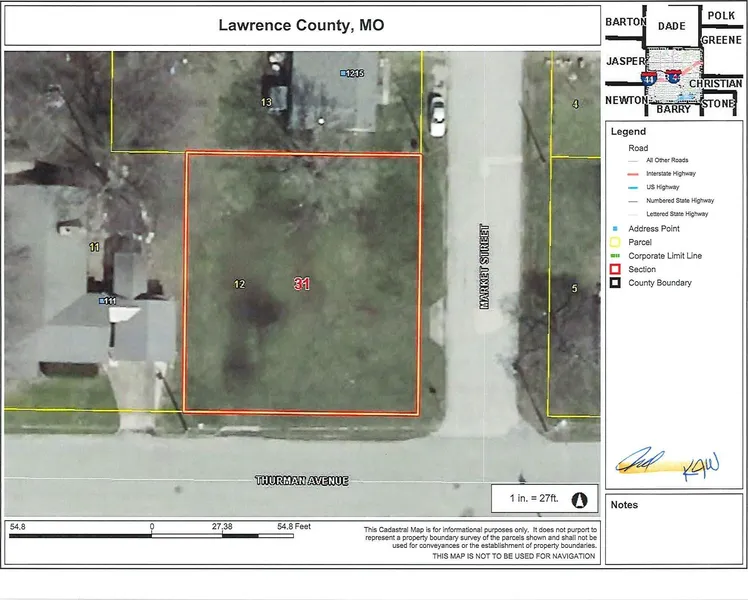Click the red Section legend symbol
The height and width of the screenshot is (600, 748).
tap(617, 269)
